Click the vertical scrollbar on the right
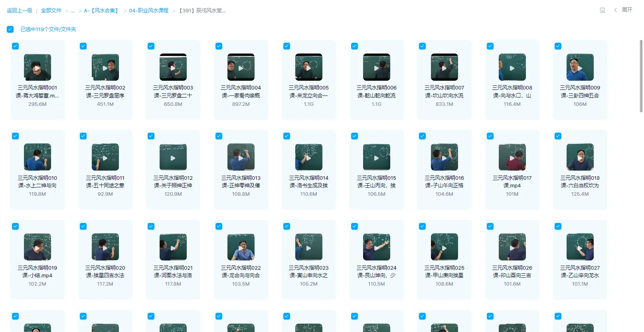This screenshot has width=644, height=332. 641,76
